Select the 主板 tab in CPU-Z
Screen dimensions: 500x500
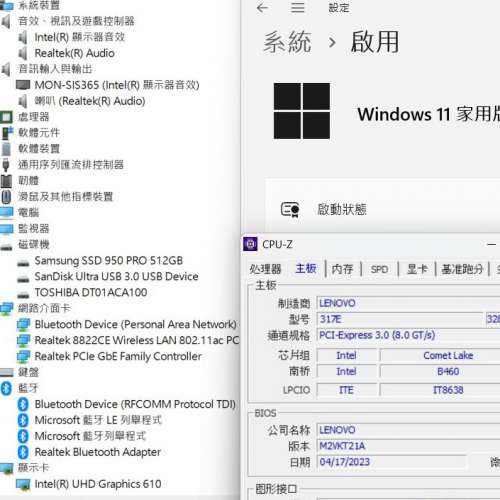(x=306, y=269)
